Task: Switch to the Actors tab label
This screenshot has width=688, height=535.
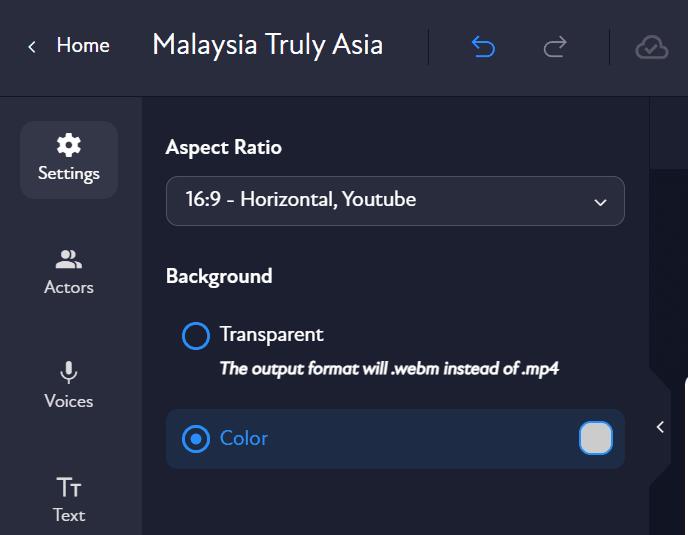Action: 69,287
